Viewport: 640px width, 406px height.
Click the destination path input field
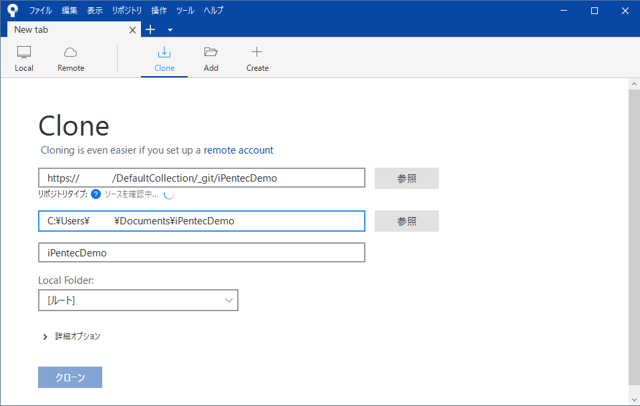(x=202, y=221)
